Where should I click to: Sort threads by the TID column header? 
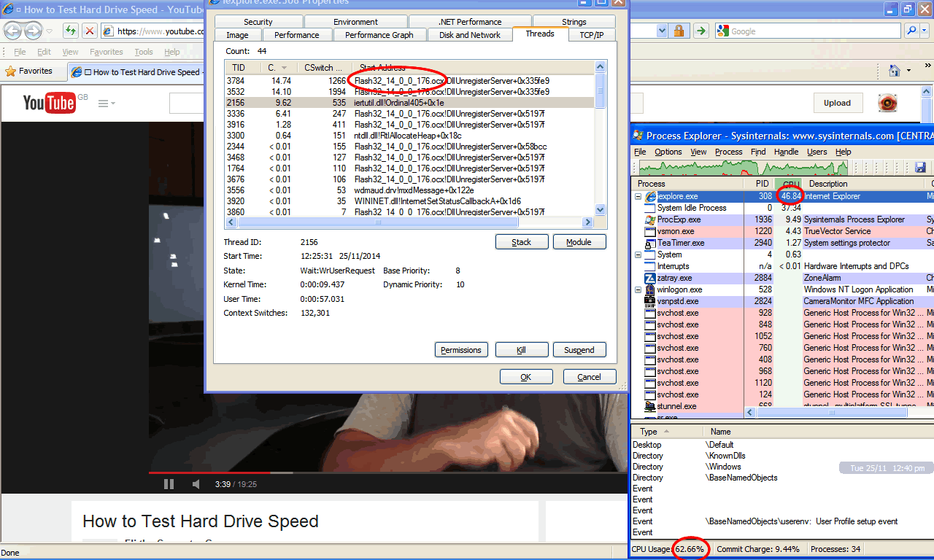pyautogui.click(x=242, y=67)
